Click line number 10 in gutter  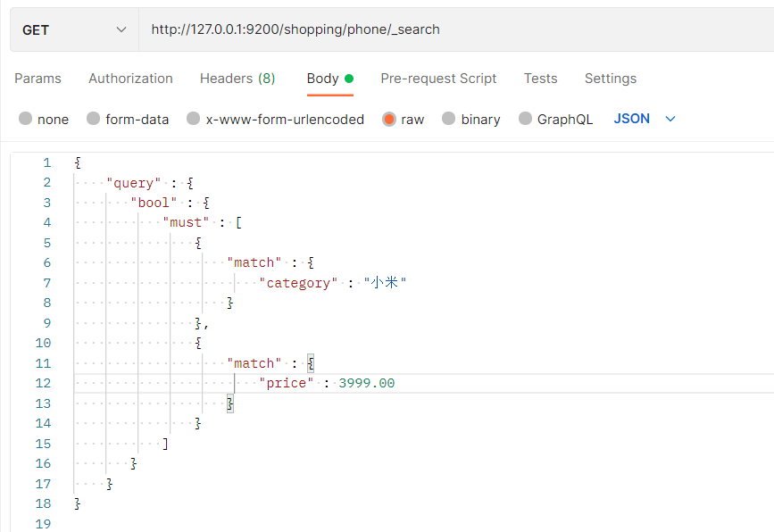[43, 343]
